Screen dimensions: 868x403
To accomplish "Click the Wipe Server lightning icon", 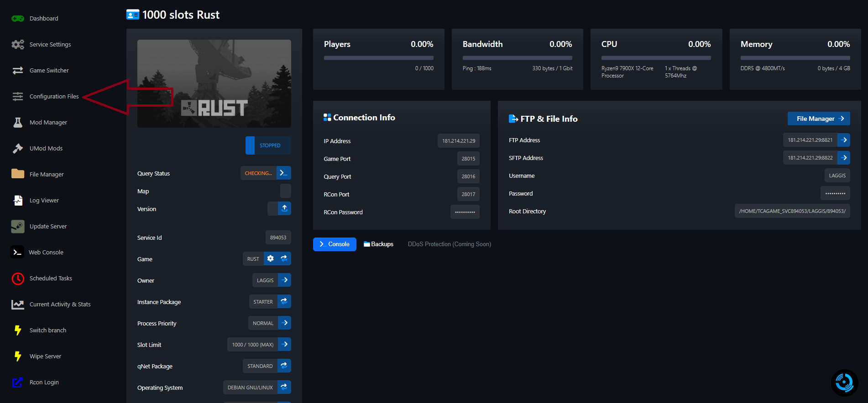I will click(x=18, y=356).
